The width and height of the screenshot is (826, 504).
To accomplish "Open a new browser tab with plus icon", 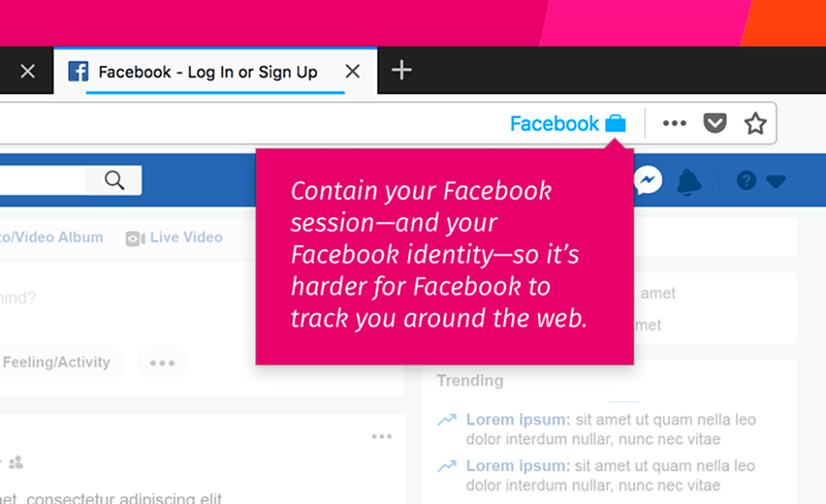I will tap(402, 70).
